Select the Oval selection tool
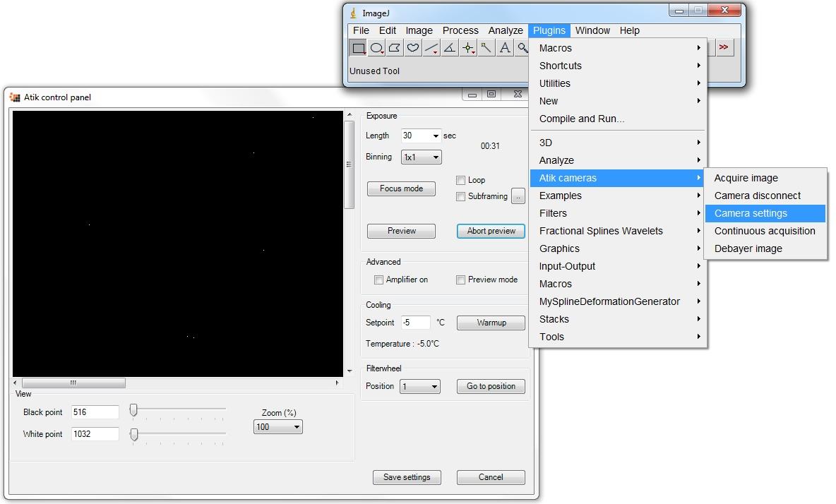The image size is (836, 504). click(376, 47)
